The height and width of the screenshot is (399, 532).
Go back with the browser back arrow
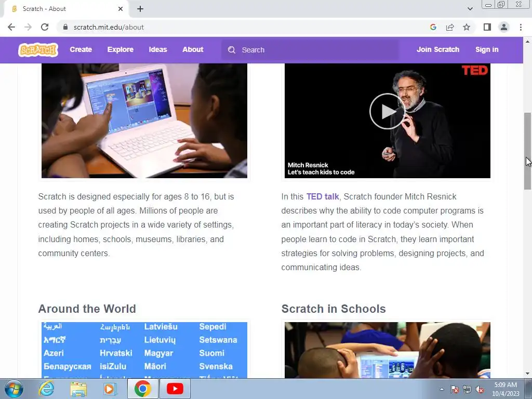coord(11,27)
